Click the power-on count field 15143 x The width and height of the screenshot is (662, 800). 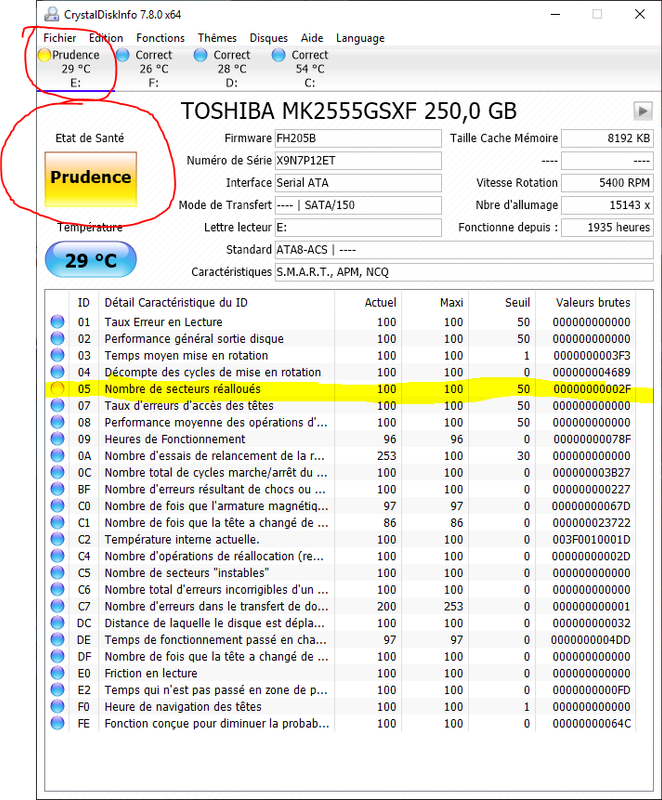(607, 205)
